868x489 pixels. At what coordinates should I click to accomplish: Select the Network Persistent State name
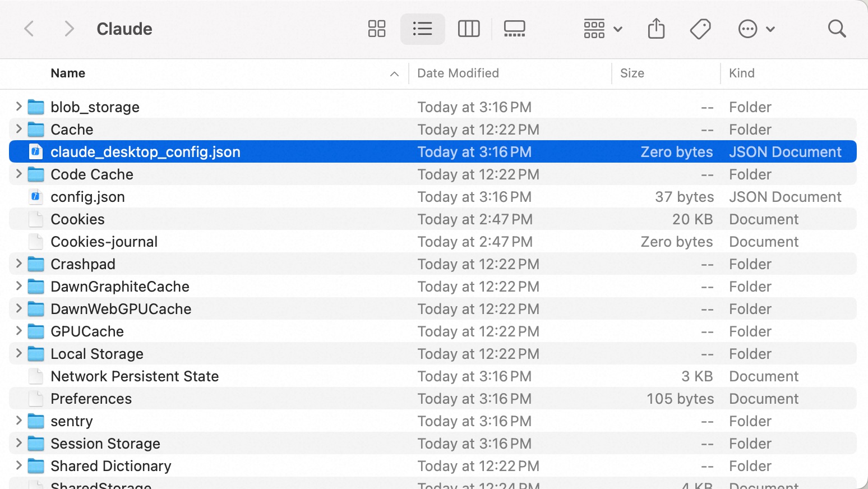click(x=135, y=376)
